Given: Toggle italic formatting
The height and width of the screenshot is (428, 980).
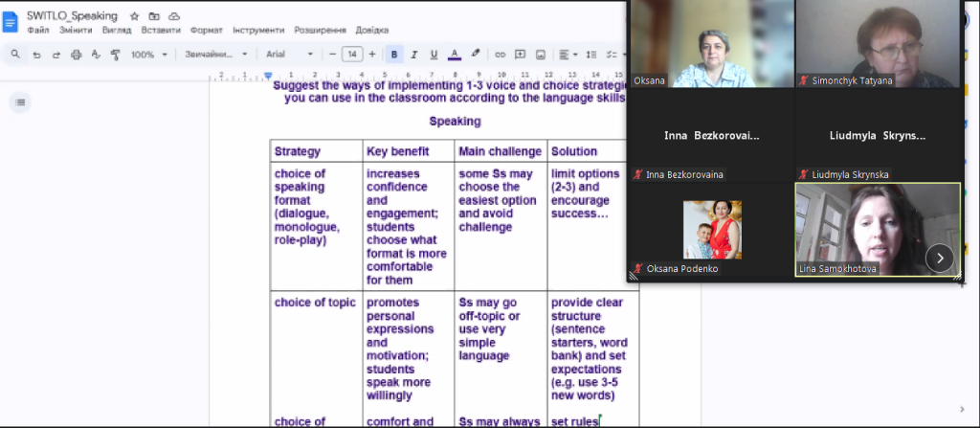Looking at the screenshot, I should (413, 55).
